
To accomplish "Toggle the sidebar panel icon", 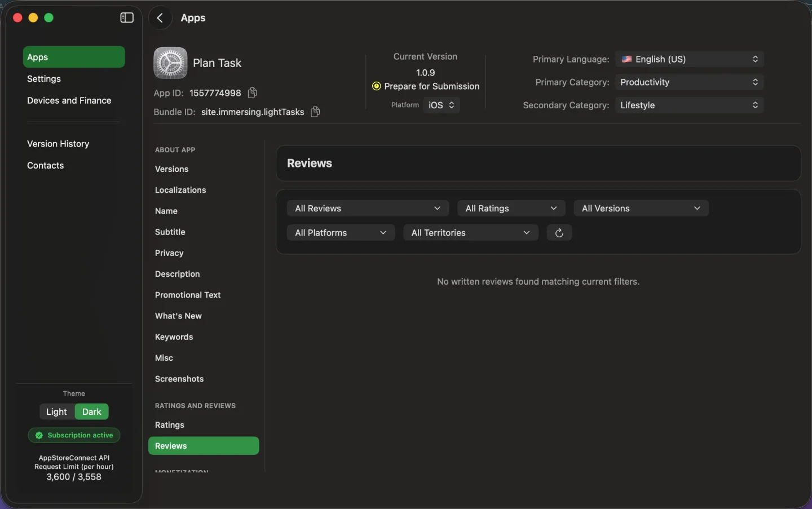I will click(x=127, y=18).
